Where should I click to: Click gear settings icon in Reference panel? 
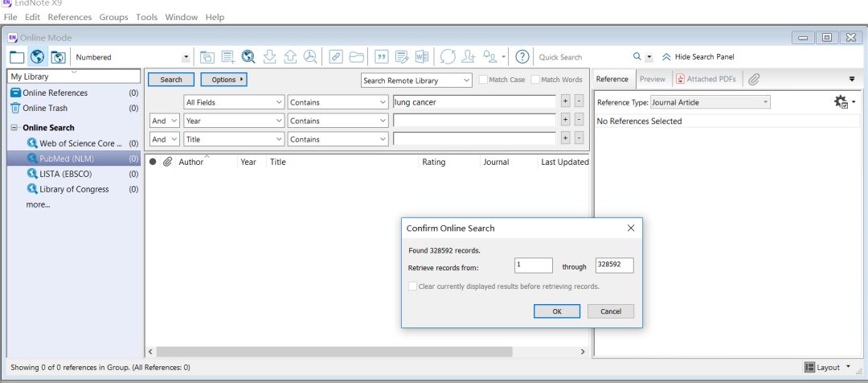tap(841, 101)
